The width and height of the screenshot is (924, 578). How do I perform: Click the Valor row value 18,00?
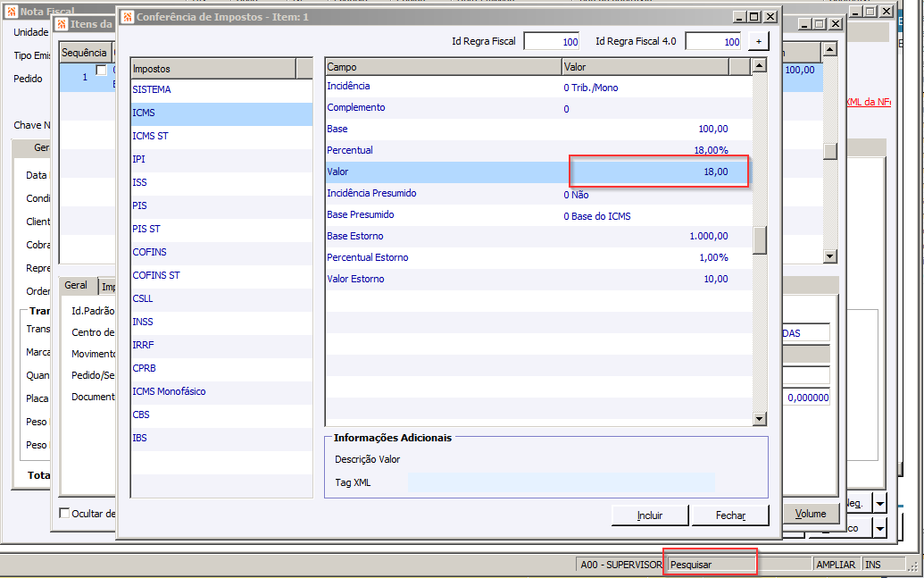715,172
